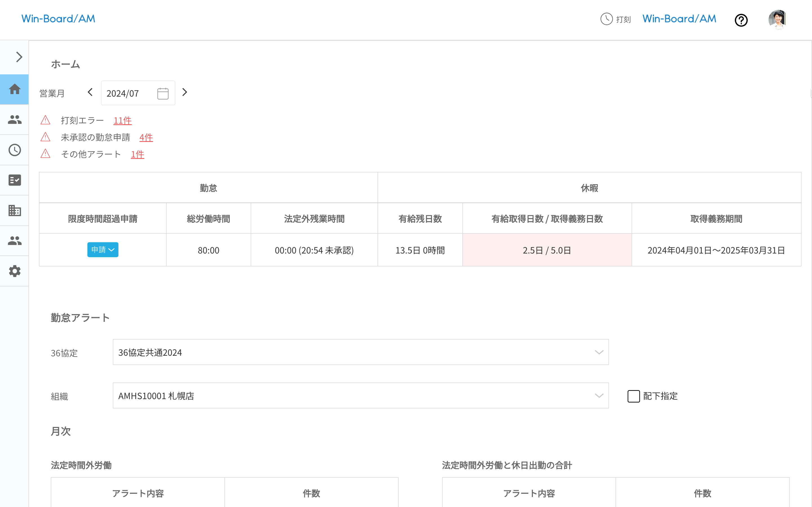Click the home icon in sidebar
The height and width of the screenshot is (507, 812).
coord(14,89)
